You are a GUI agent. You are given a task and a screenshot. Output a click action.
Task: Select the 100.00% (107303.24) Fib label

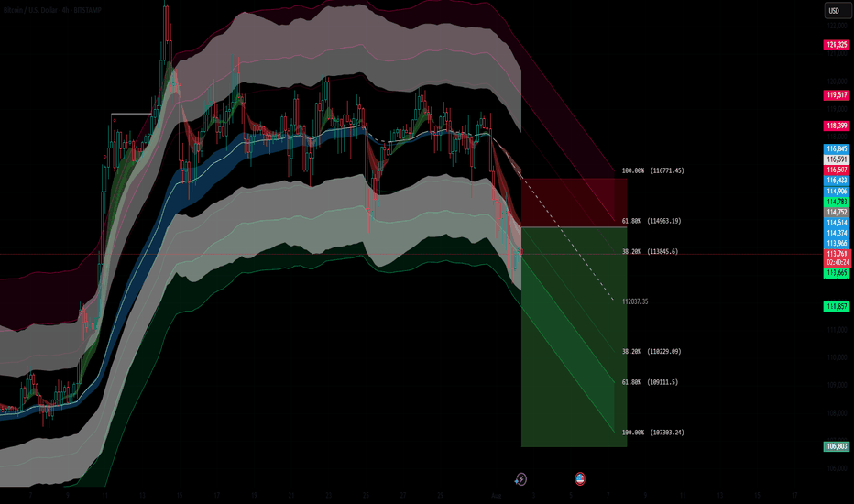(653, 433)
